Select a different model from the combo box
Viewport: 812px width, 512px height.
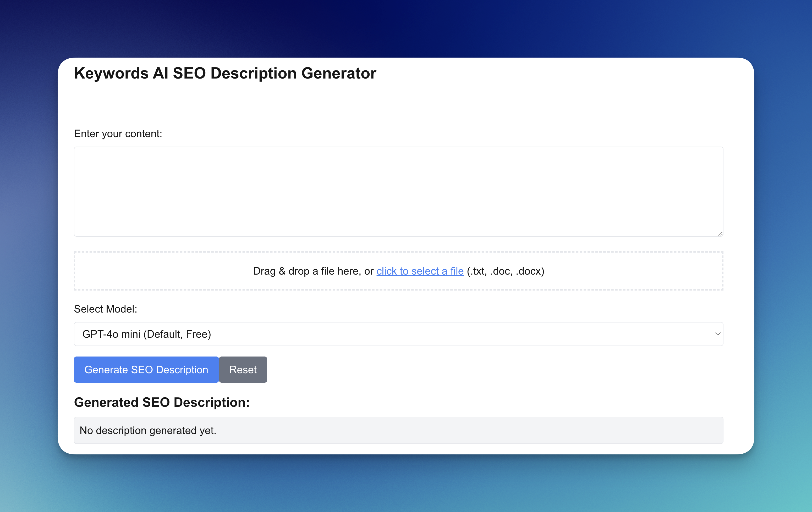(x=398, y=334)
